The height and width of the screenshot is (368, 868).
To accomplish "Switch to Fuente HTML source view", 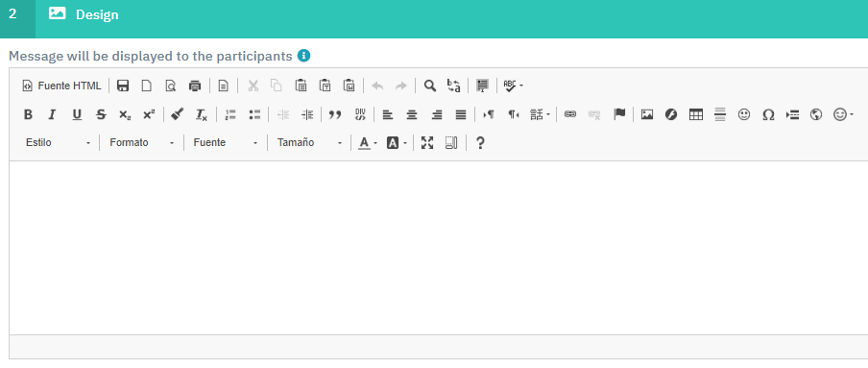I will pyautogui.click(x=61, y=86).
